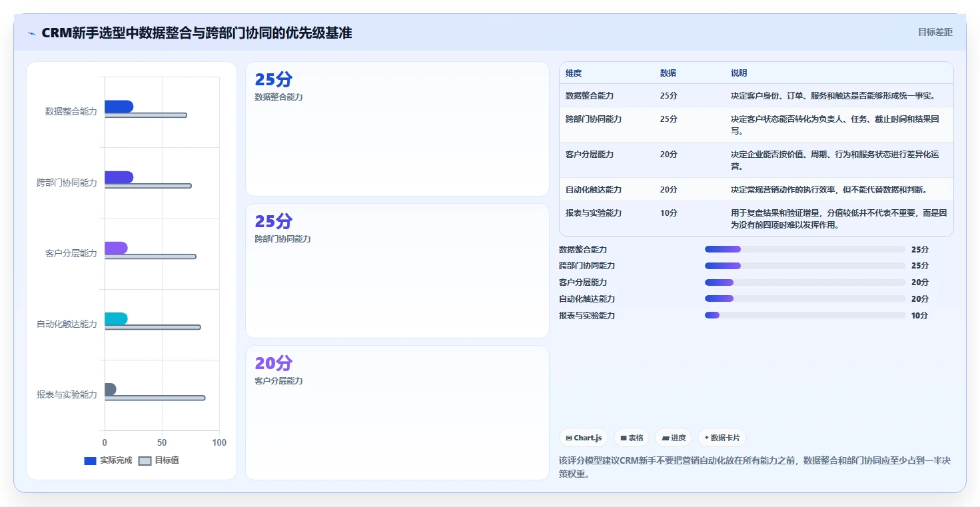This screenshot has width=980, height=507.
Task: Click the description starting 用于复盘结果
Action: pyautogui.click(x=839, y=219)
